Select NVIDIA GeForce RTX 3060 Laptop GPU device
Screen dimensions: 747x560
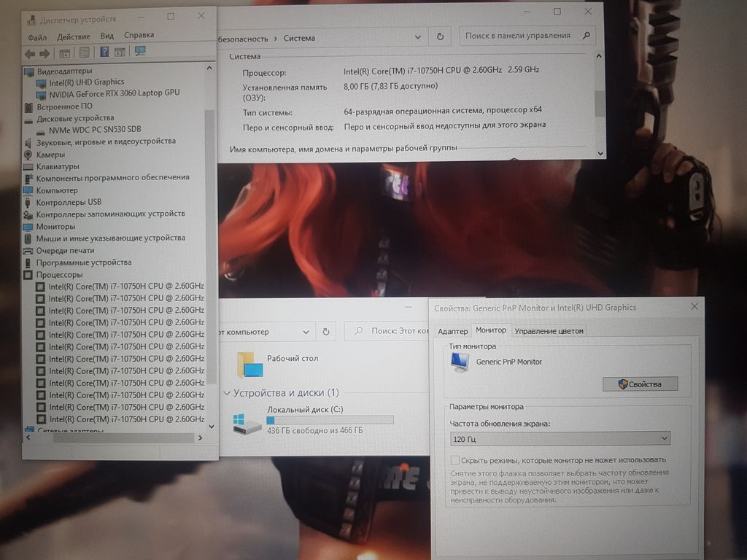click(x=114, y=93)
